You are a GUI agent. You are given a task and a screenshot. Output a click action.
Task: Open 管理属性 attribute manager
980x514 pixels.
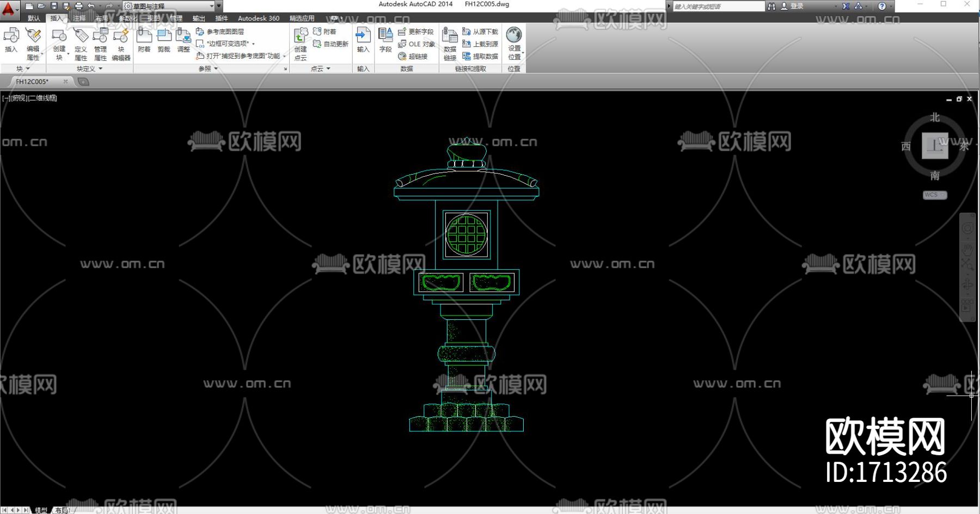(x=100, y=44)
